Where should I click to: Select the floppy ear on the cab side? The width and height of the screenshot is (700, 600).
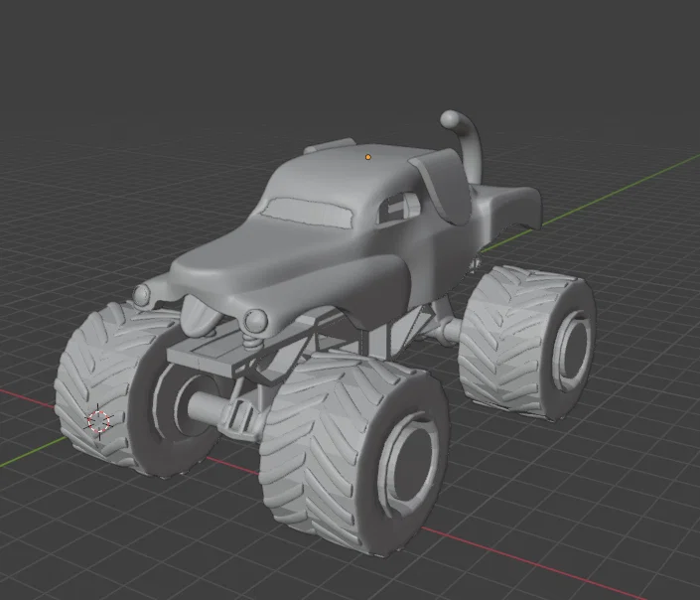pyautogui.click(x=442, y=186)
